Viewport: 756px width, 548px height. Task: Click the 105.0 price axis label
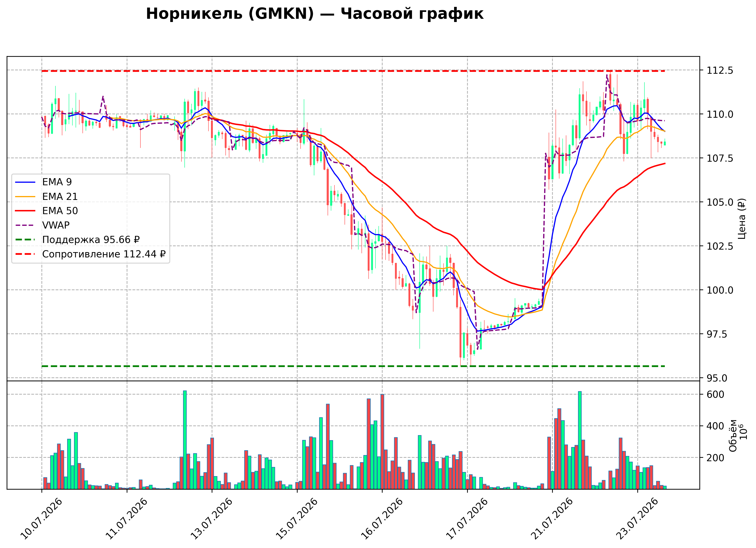click(x=720, y=202)
